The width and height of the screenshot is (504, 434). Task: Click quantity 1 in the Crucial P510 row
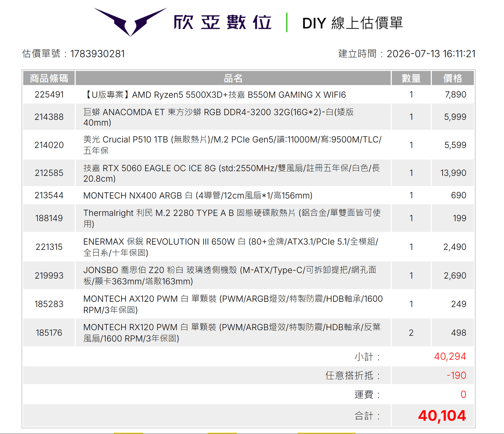point(411,145)
